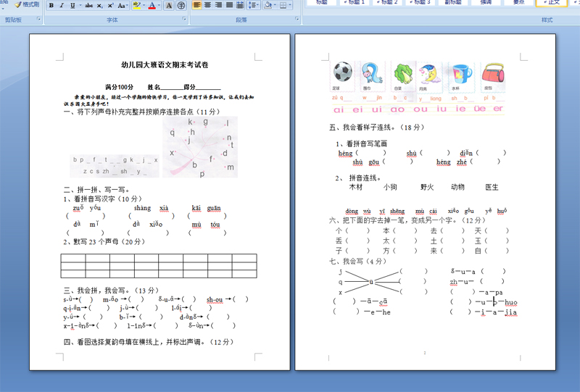Select the 正文 style
This screenshot has width=580, height=392.
point(552,2)
